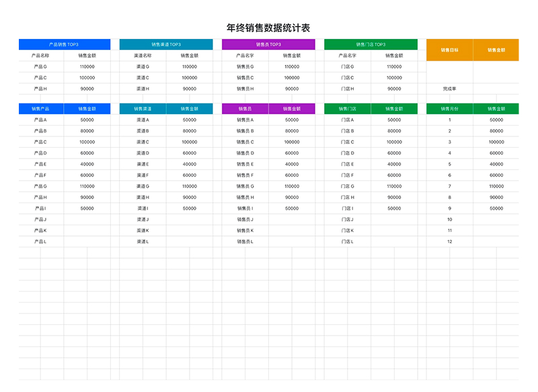
Task: Click the 产品E cell
Action: [40, 164]
